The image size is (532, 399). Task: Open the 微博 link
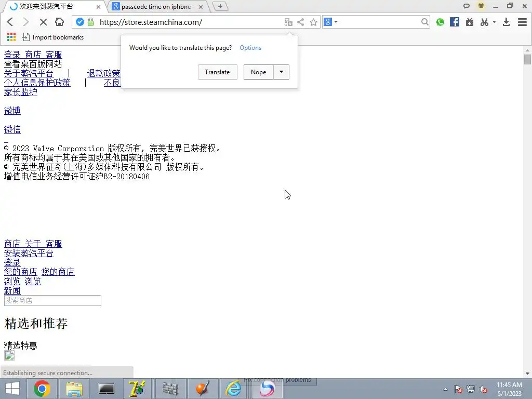pyautogui.click(x=12, y=111)
